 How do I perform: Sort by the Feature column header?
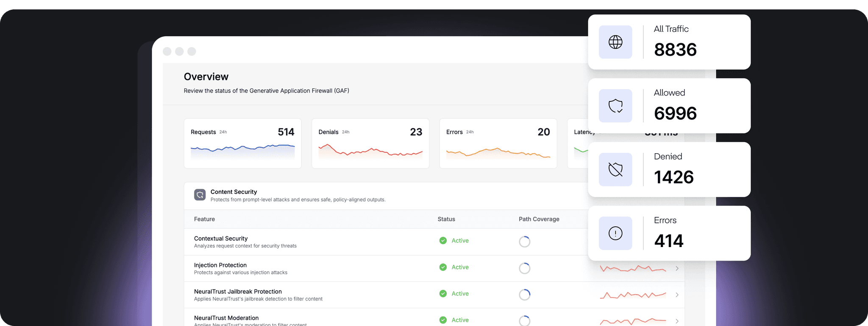[204, 219]
